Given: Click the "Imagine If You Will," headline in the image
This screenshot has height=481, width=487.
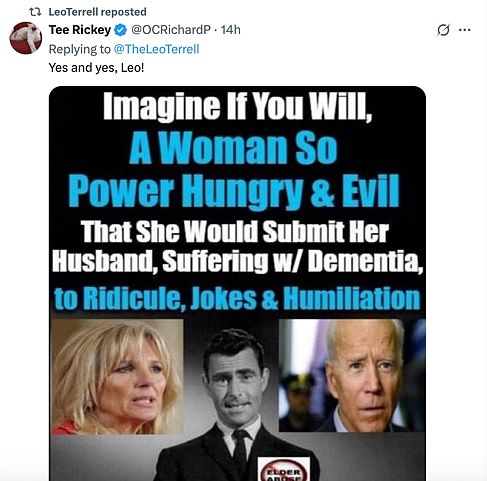Looking at the screenshot, I should pyautogui.click(x=237, y=106).
